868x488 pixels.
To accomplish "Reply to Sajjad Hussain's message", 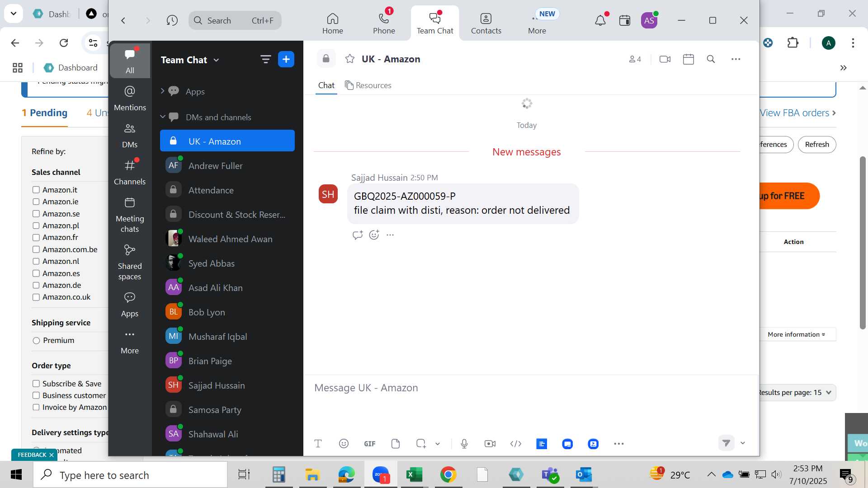I will [358, 235].
